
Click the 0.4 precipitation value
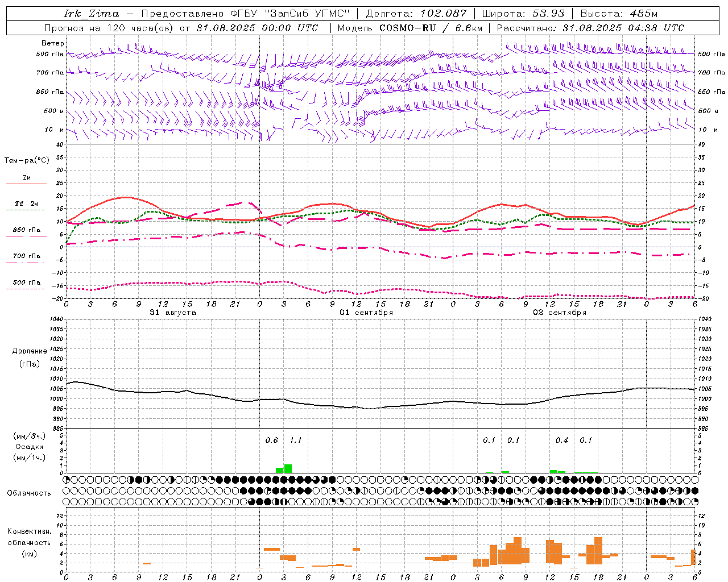pyautogui.click(x=562, y=440)
